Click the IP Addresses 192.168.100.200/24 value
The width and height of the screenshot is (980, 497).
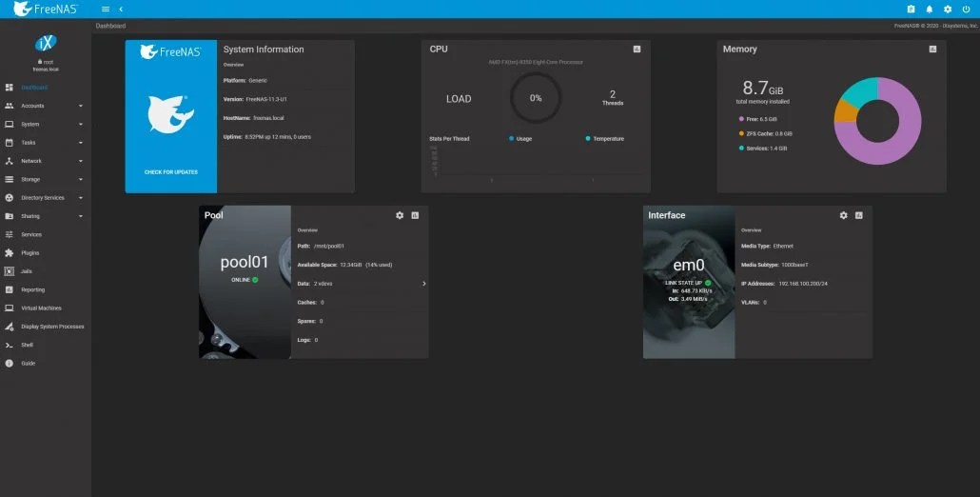[x=803, y=284]
